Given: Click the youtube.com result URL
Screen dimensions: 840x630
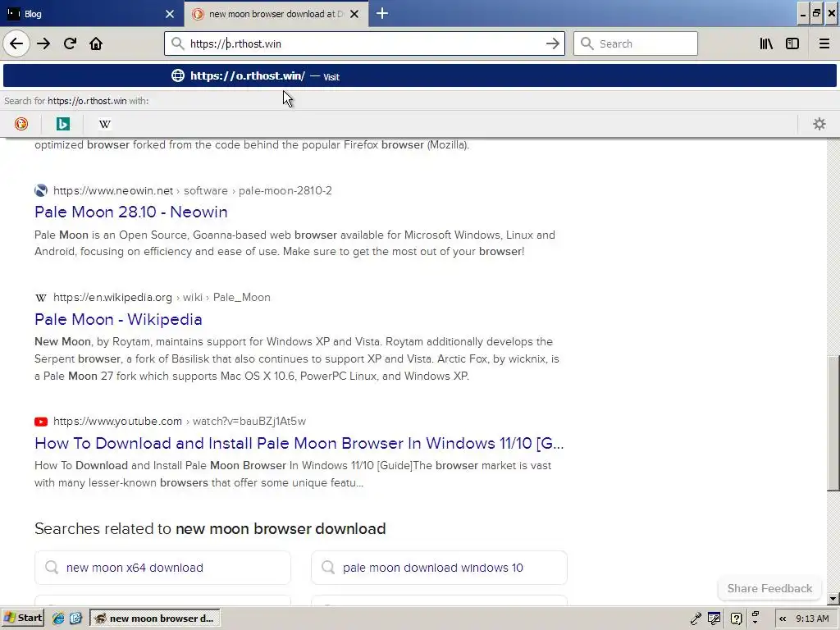Looking at the screenshot, I should (x=180, y=421).
